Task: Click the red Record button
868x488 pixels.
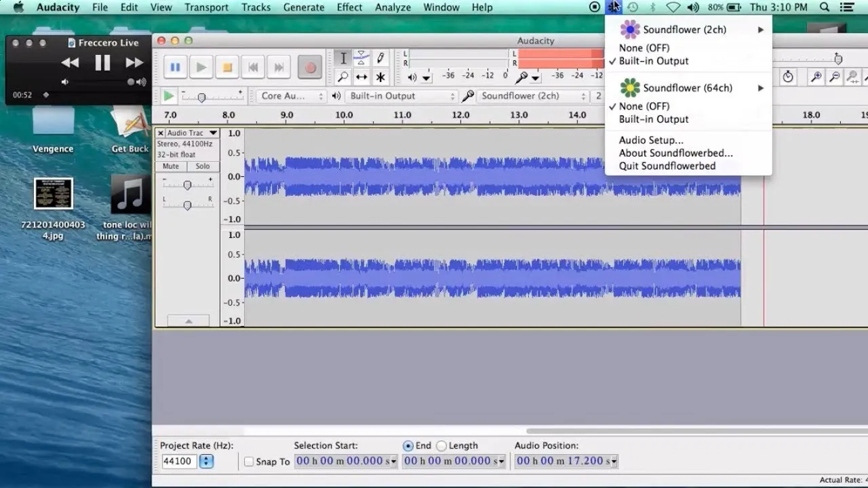Action: pyautogui.click(x=311, y=67)
